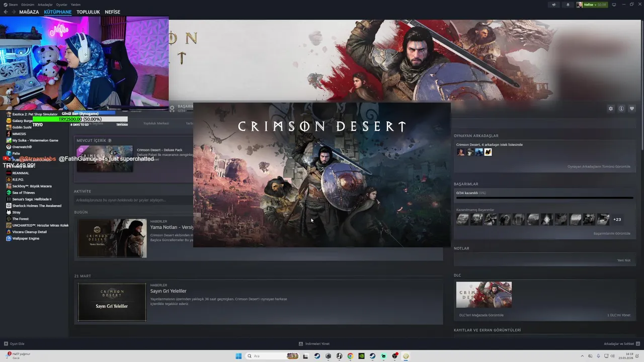Viewport: 644px width, 362px height.
Task: Open the Oyunlar menu
Action: [61, 5]
